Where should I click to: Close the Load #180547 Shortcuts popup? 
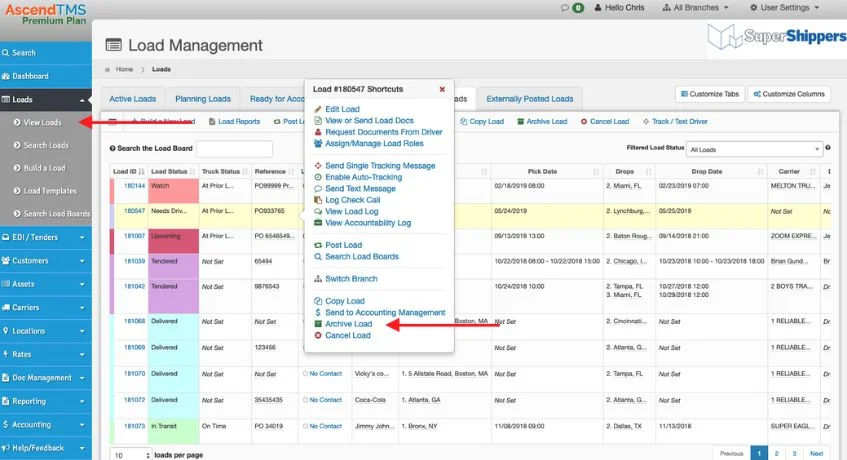(x=442, y=89)
